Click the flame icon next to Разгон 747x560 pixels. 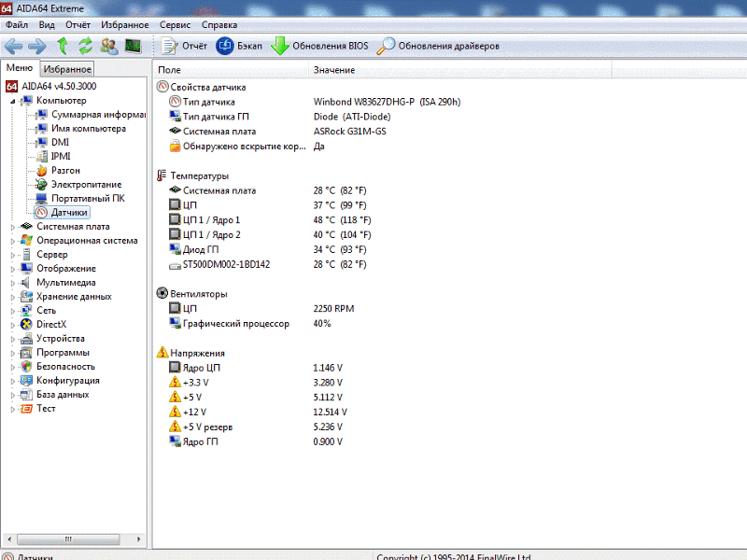click(42, 171)
